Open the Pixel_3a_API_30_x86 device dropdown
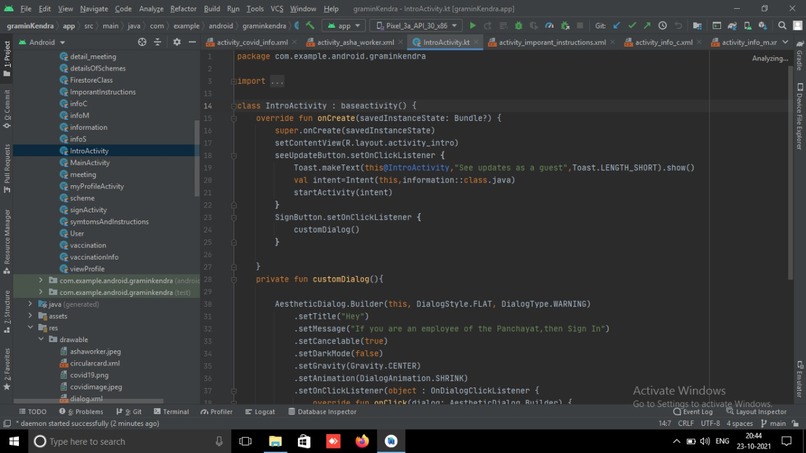Viewport: 806px width, 453px height. 416,26
